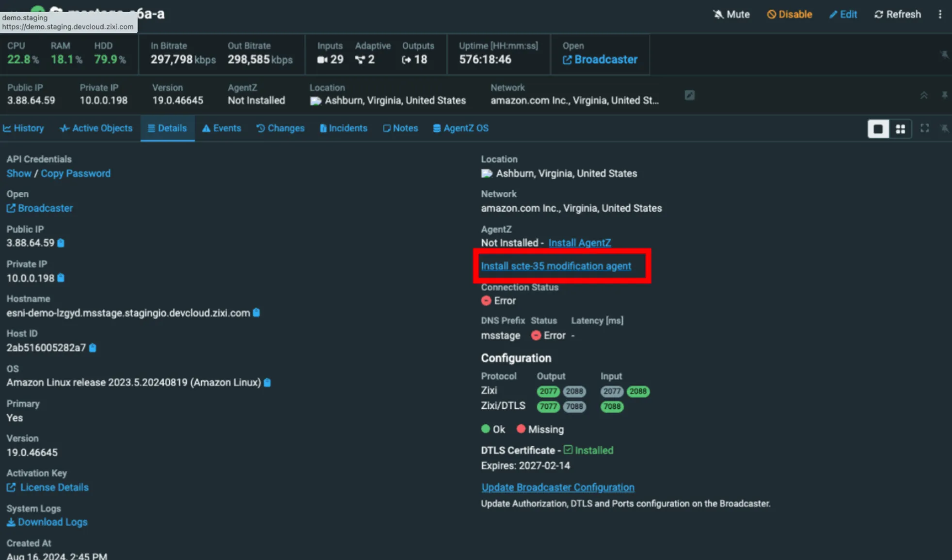Click Install AgentZ link
This screenshot has height=560, width=952.
[x=580, y=243]
